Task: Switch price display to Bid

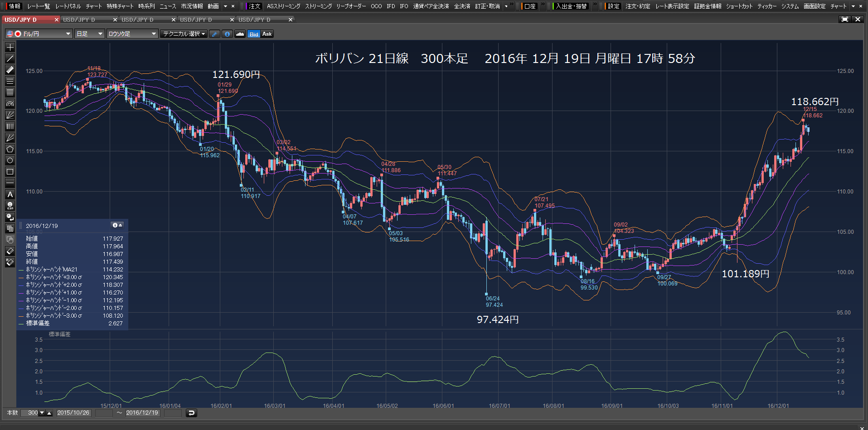Action: click(254, 34)
